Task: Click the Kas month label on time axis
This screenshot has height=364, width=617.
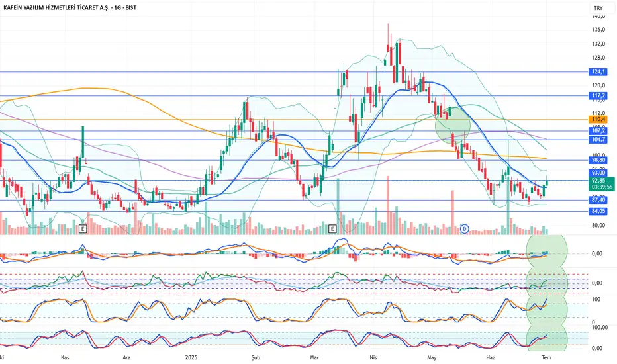Action: click(66, 357)
